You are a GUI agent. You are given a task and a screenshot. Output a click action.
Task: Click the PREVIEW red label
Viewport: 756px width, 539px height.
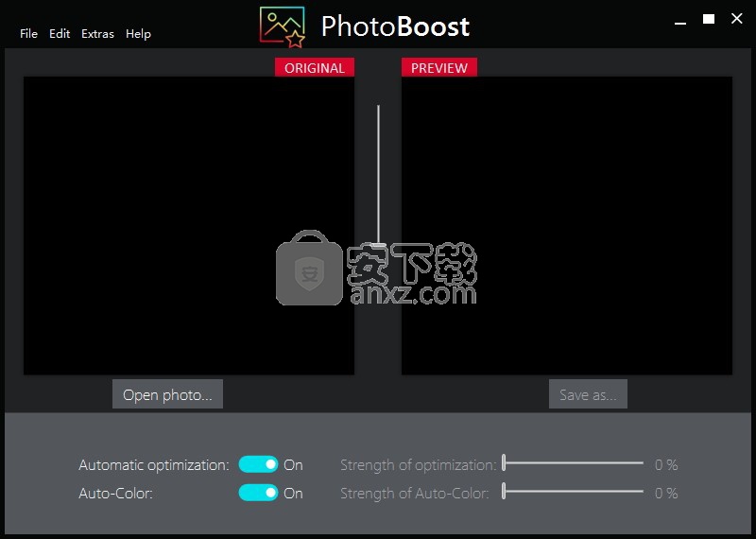[439, 67]
